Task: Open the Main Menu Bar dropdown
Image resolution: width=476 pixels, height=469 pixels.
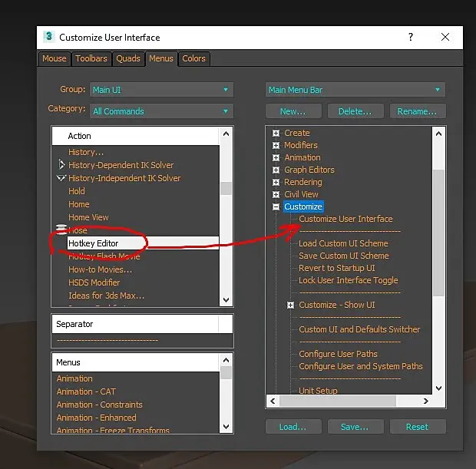Action: click(355, 90)
